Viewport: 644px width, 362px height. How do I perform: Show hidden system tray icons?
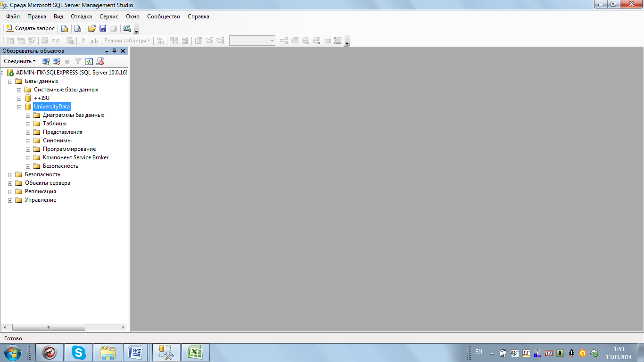pos(492,353)
